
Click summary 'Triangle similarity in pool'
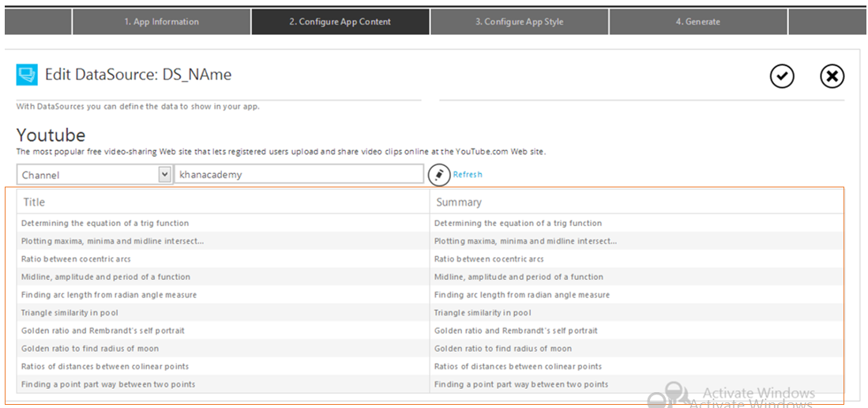coord(483,312)
